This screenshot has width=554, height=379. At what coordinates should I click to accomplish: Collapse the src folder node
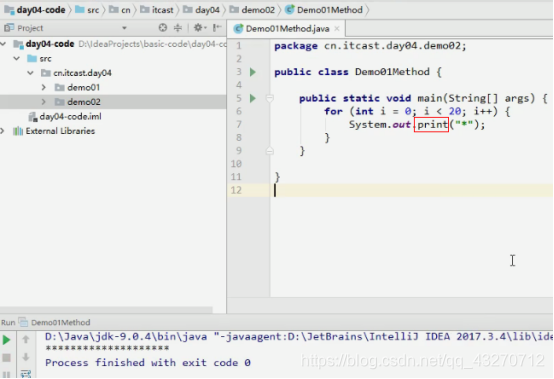click(x=17, y=58)
